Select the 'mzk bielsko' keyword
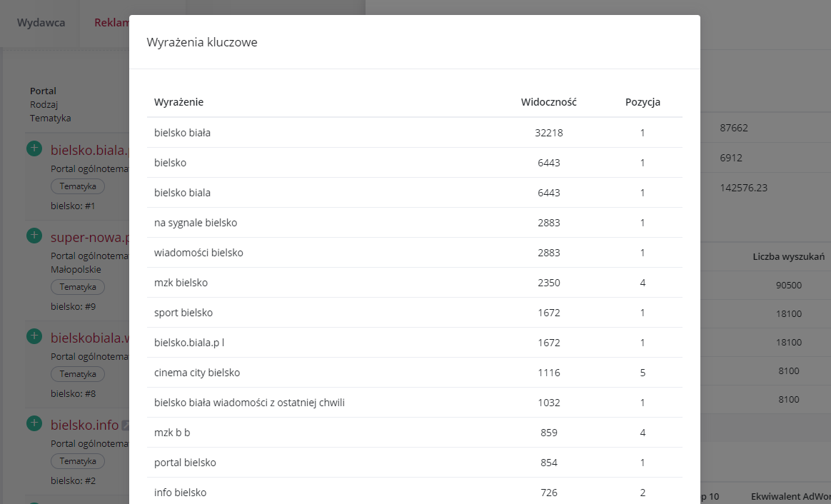 tap(181, 283)
